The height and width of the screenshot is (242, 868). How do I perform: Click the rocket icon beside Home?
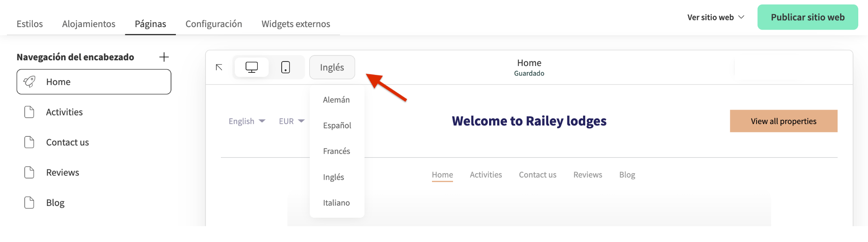click(30, 82)
